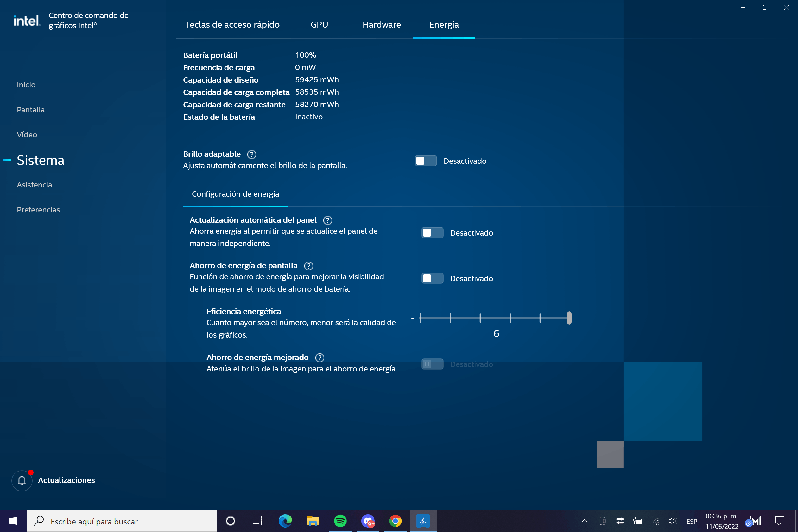Click help icon next to Ahorro de energía de pantalla
The width and height of the screenshot is (798, 532).
coord(308,266)
